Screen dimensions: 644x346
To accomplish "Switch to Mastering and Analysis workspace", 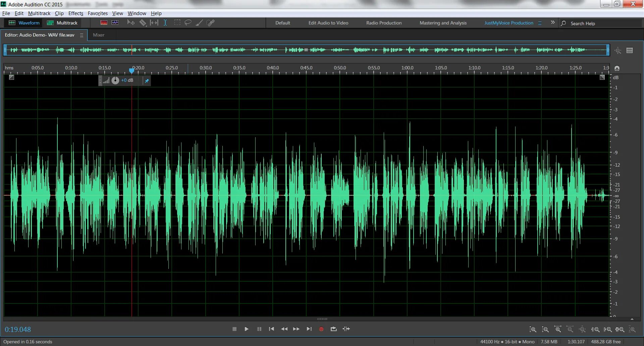I will click(x=443, y=23).
